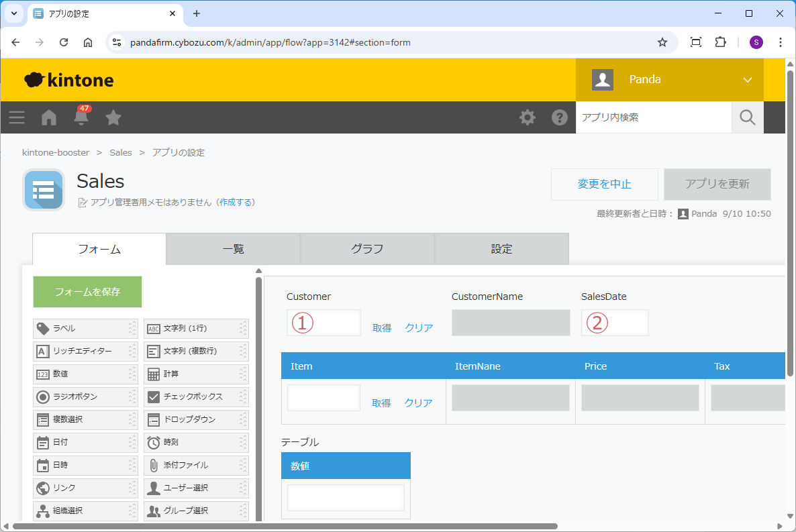Click the 変更を中止 button
Viewport: 796px width, 532px height.
tap(604, 184)
